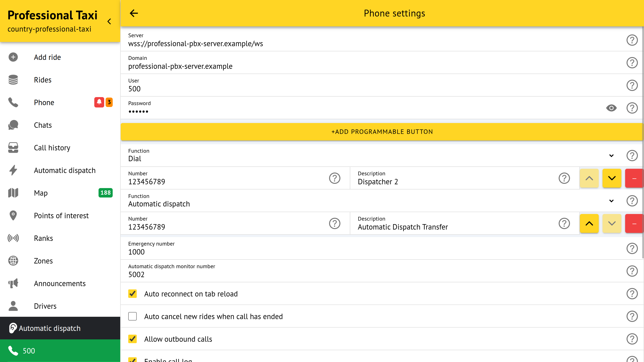Click the help icon next to Server field

pos(632,40)
